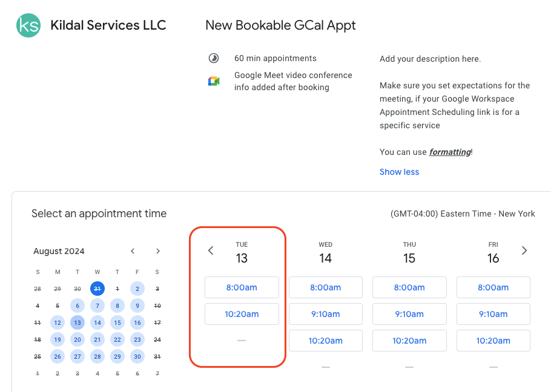Viewport: 551px width, 392px height.
Task: Click the Google Meet video icon
Action: point(213,81)
